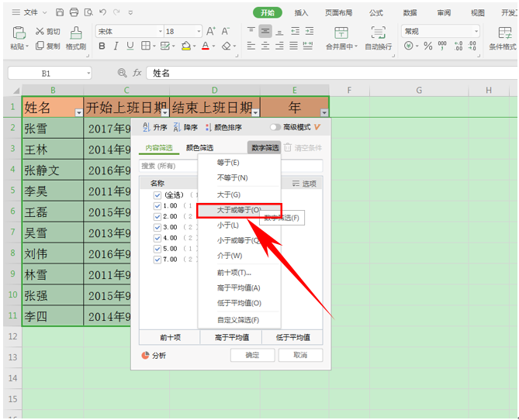Decrease font size with A- icon
Screen dimensions: 519x420
pyautogui.click(x=226, y=32)
